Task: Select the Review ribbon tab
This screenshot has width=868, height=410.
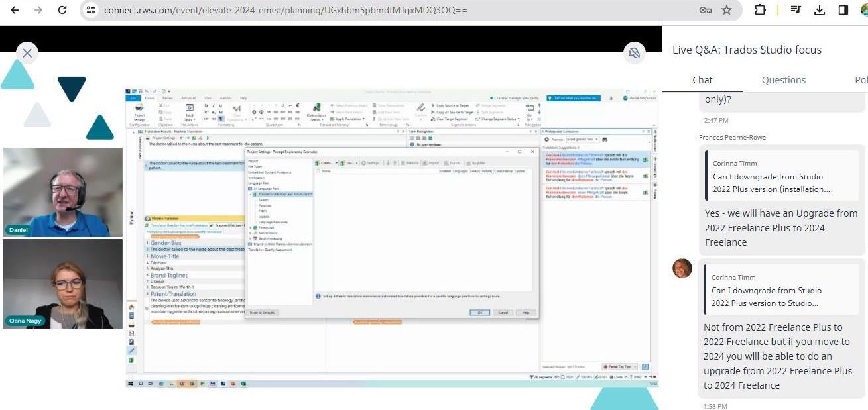Action: tap(167, 98)
